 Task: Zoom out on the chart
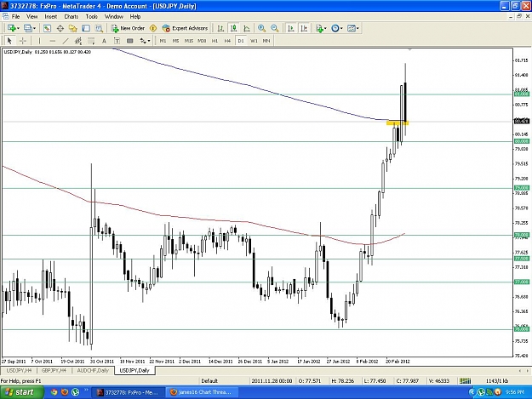tap(274, 28)
